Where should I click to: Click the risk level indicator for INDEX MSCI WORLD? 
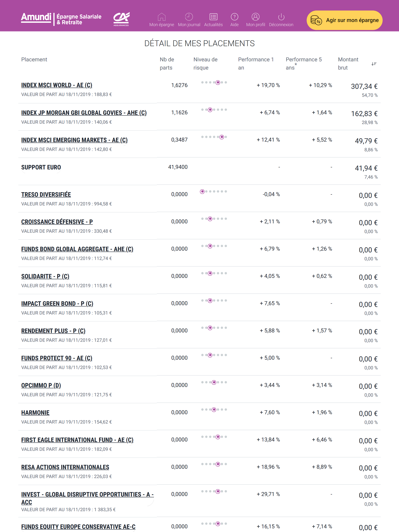click(214, 82)
